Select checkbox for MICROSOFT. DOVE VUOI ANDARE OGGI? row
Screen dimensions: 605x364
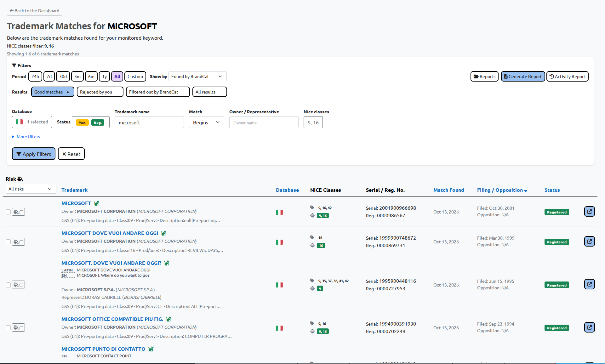(x=8, y=285)
